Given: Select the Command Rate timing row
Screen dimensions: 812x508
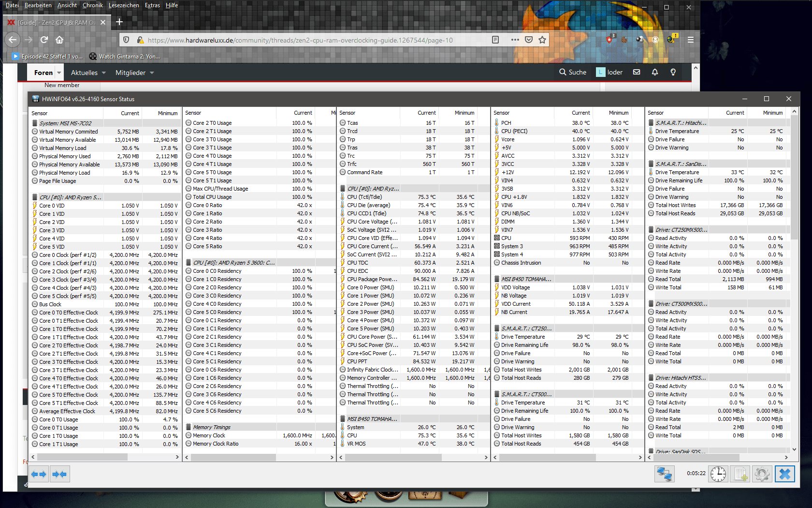Looking at the screenshot, I should [x=413, y=172].
